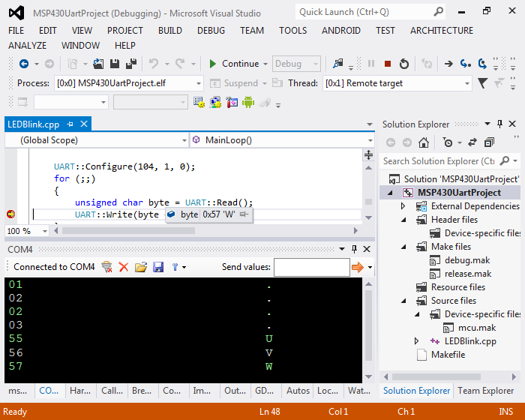
Task: Open the 100 % zoom dropdown
Action: (44, 231)
